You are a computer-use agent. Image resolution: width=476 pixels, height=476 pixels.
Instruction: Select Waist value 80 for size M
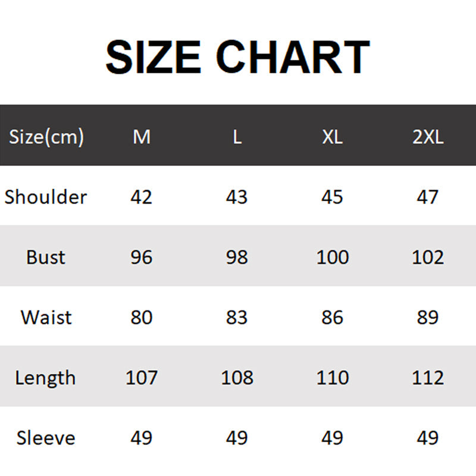(x=142, y=317)
